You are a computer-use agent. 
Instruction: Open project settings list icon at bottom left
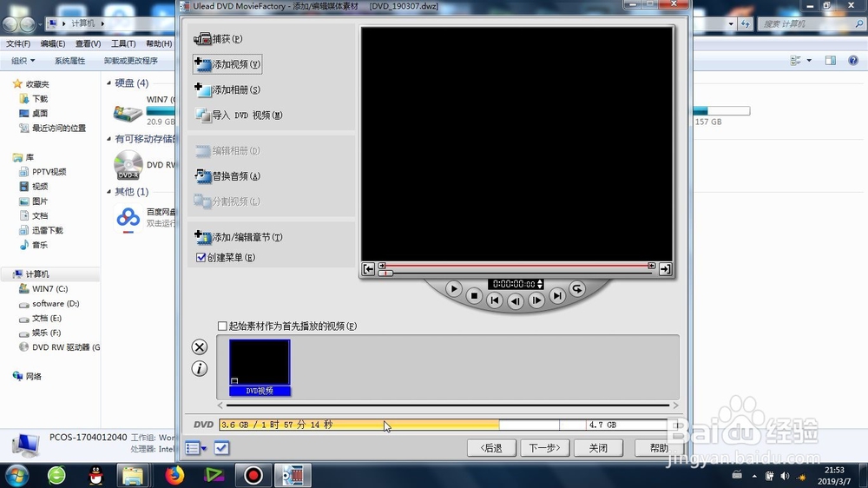pyautogui.click(x=195, y=447)
